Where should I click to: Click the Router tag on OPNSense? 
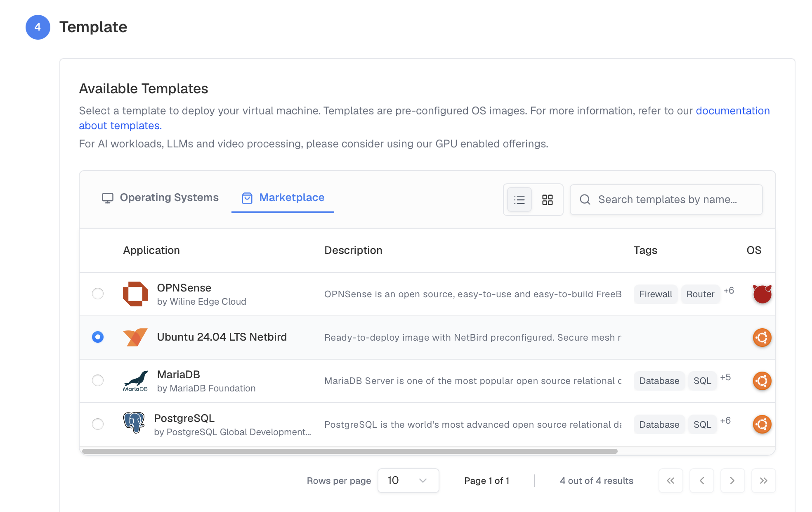tap(700, 294)
